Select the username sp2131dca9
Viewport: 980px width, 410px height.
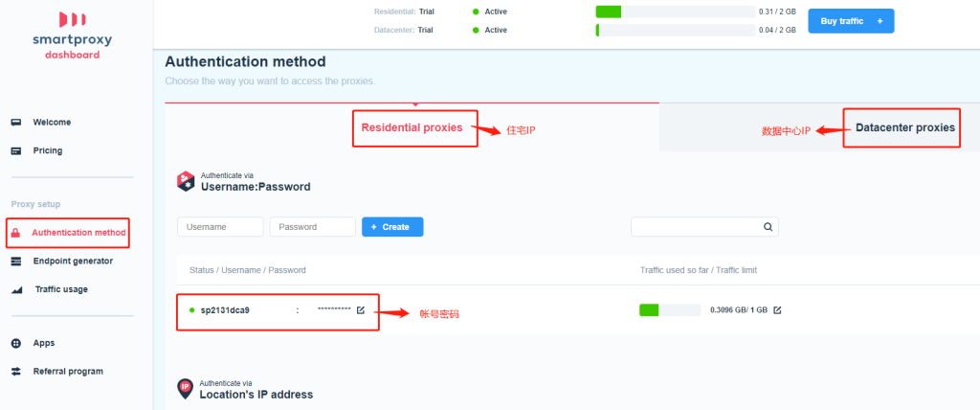click(x=225, y=309)
